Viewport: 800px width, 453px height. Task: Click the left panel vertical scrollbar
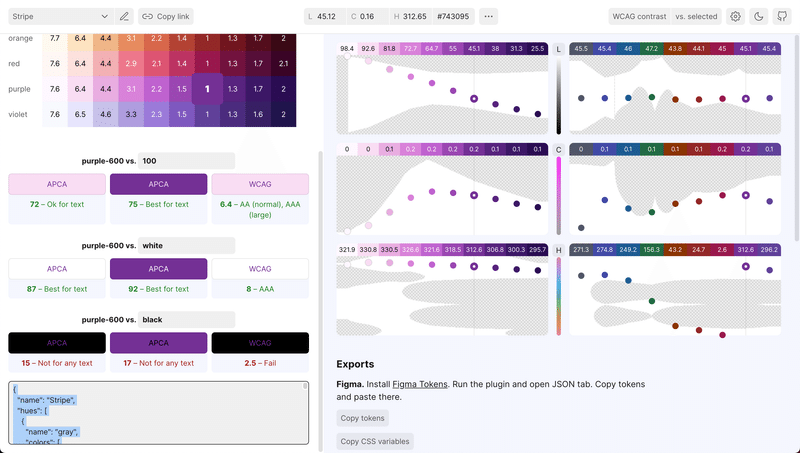tap(321, 301)
